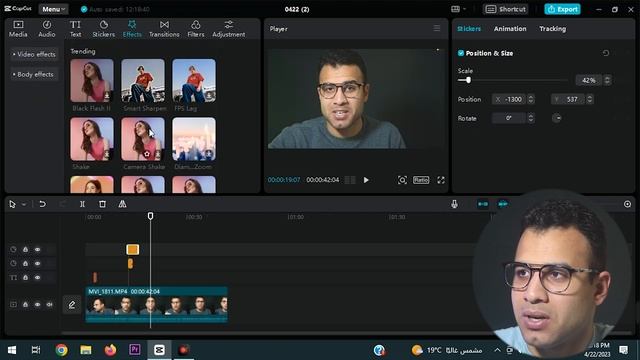The image size is (640, 360).
Task: Select the Effects panel
Action: click(132, 29)
